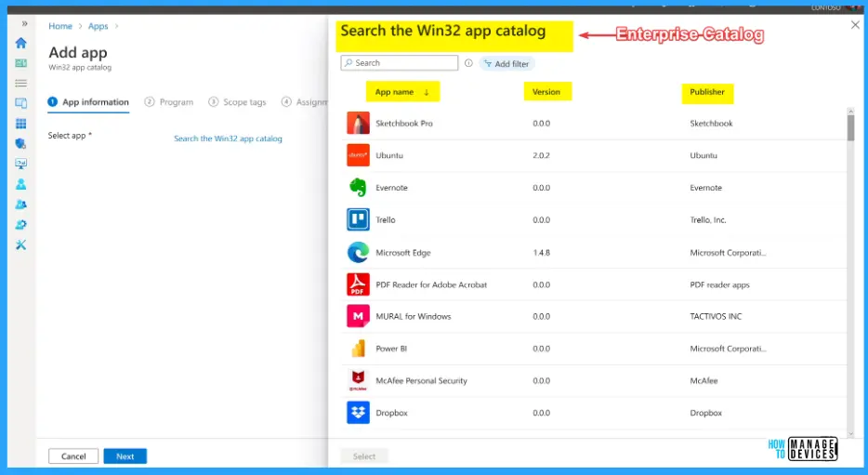The image size is (868, 475).
Task: Open Tenant administration gear icon
Action: pyautogui.click(x=21, y=225)
